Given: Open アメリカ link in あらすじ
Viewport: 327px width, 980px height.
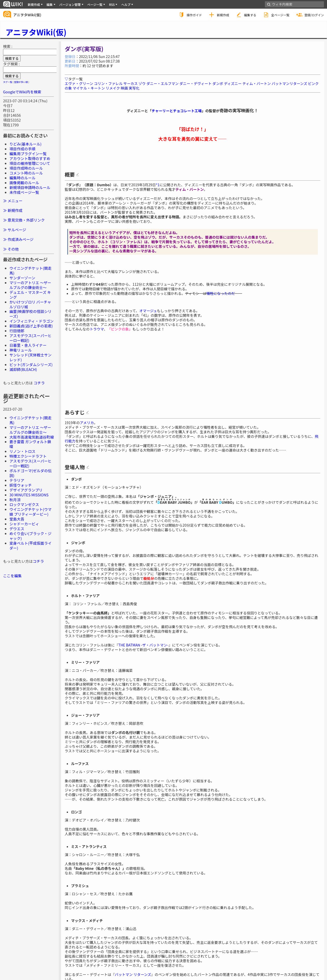Looking at the screenshot, I should pyautogui.click(x=87, y=423).
